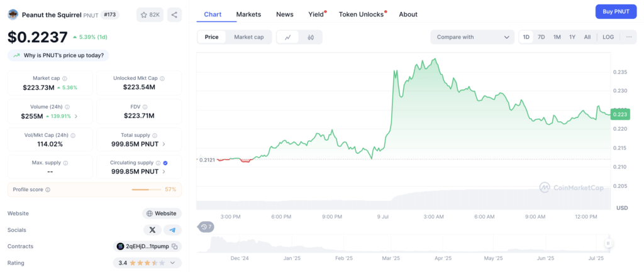
Task: Open the Token Unlocks tab
Action: pyautogui.click(x=362, y=14)
